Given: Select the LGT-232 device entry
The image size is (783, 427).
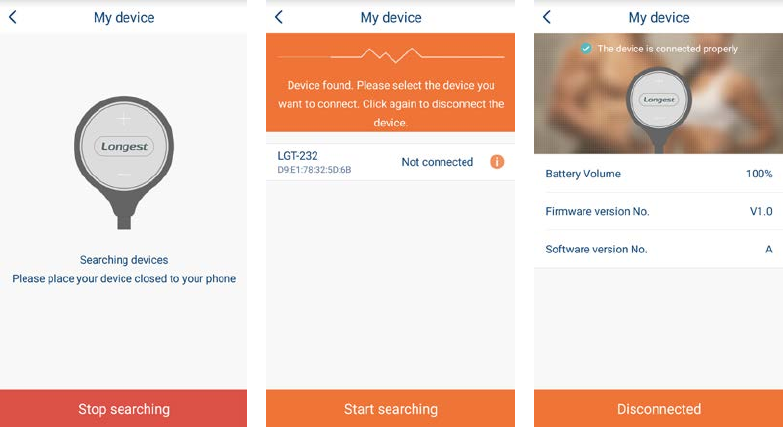Looking at the screenshot, I should pos(391,162).
